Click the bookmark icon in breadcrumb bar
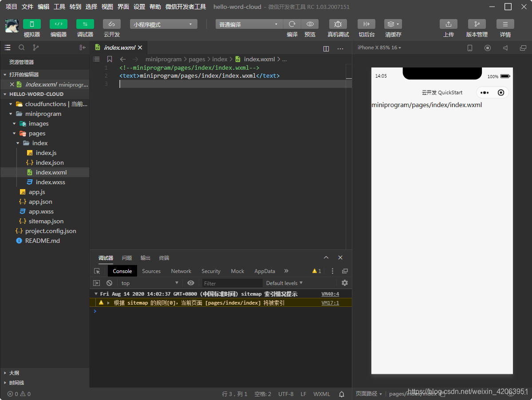Screen dimensions: 532x400 [110, 59]
